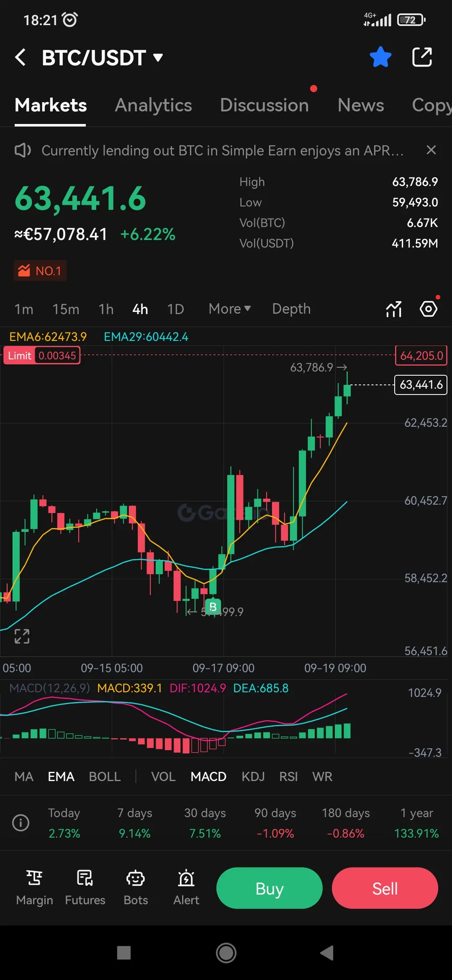Toggle the EMA indicator

coord(61,776)
